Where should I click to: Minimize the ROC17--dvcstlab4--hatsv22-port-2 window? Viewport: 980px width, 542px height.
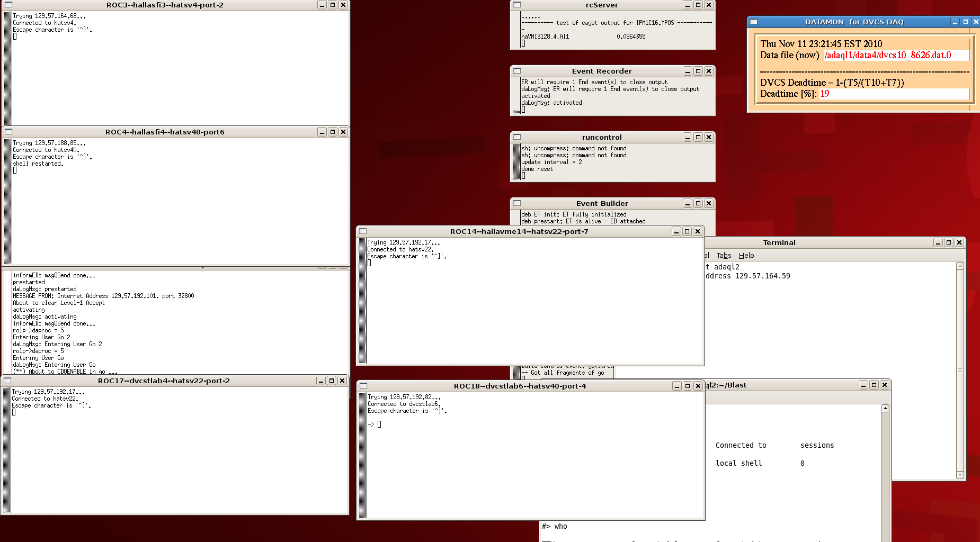click(x=321, y=381)
